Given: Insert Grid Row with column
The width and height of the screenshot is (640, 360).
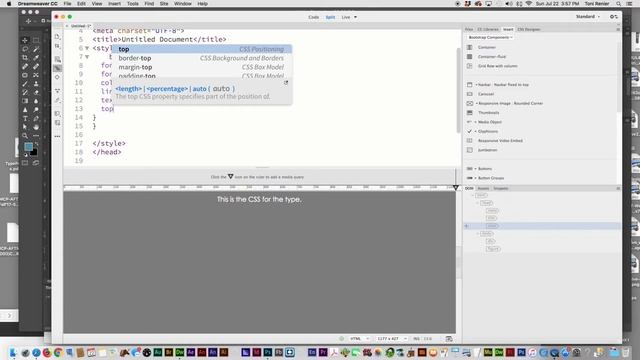Looking at the screenshot, I should pyautogui.click(x=498, y=66).
